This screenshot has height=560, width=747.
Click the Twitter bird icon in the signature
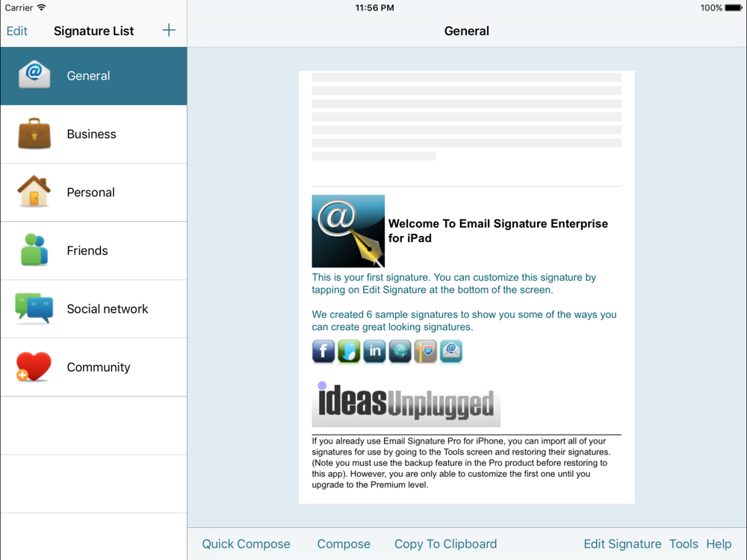(349, 352)
